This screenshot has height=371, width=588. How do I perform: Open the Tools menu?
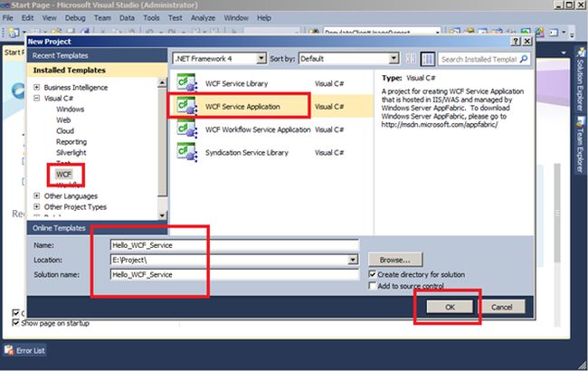tap(151, 17)
